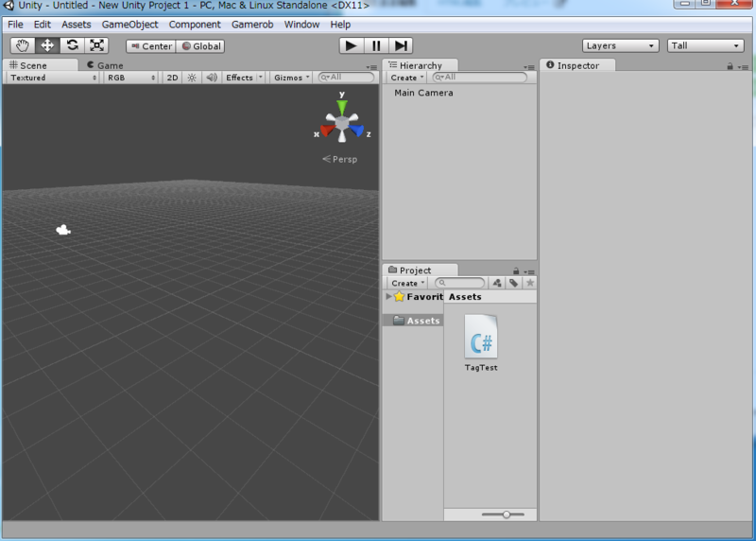Open Hierarchy panel options menu icon
Screen dimensions: 756x541
pos(529,67)
